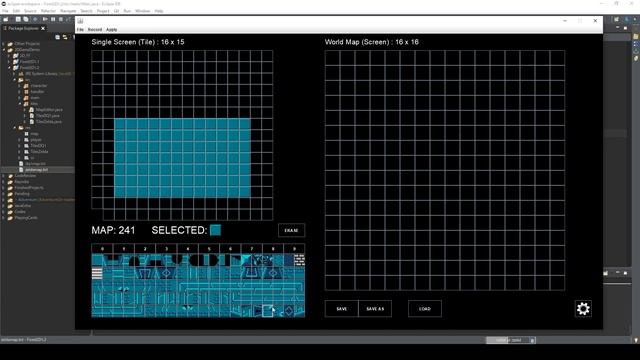640x360 pixels.
Task: Click the SAVE AS button
Action: click(375, 309)
